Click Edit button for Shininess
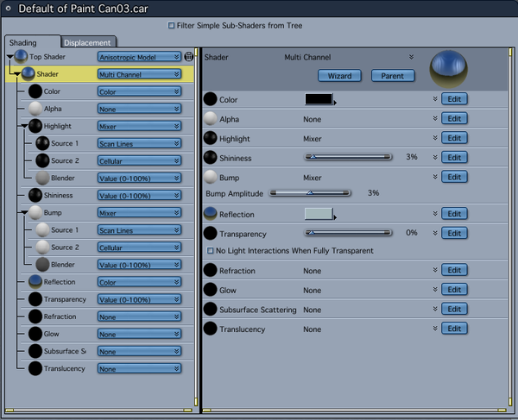The width and height of the screenshot is (518, 420). [454, 157]
